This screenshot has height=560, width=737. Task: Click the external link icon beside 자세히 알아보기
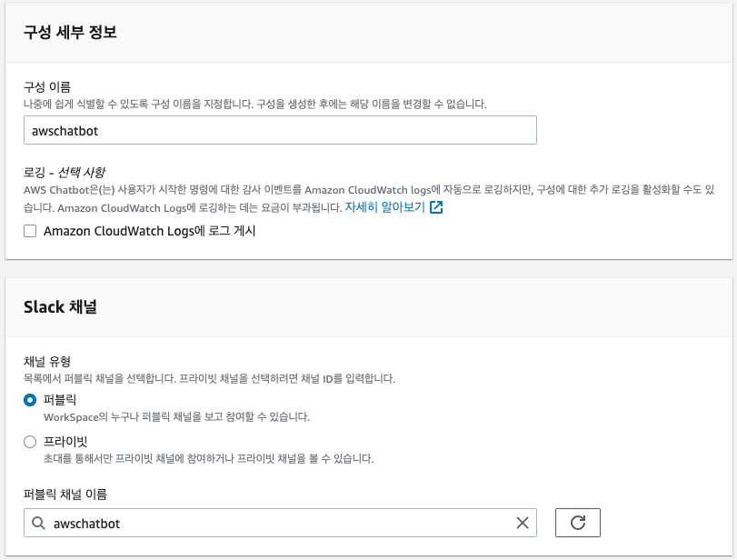tap(436, 207)
